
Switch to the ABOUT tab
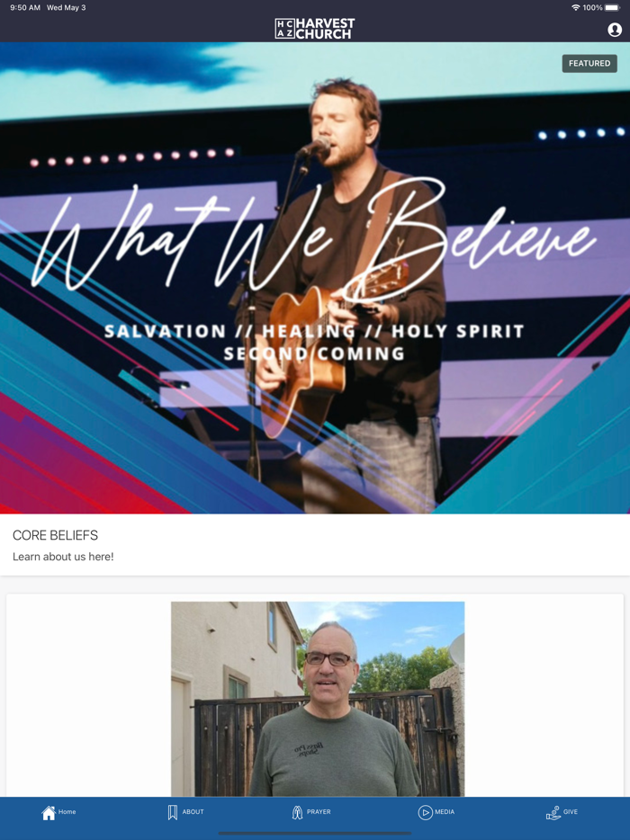coord(193,811)
